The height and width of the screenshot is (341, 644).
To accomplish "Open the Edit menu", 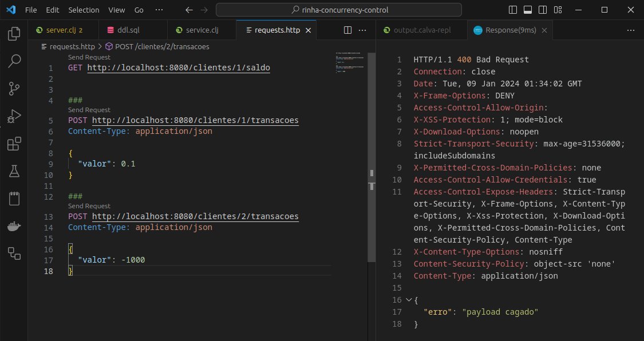I will coord(53,10).
